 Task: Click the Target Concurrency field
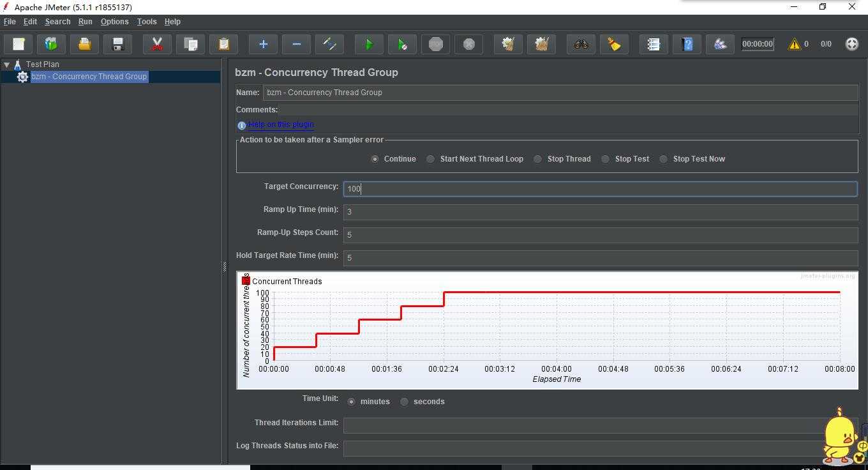600,188
